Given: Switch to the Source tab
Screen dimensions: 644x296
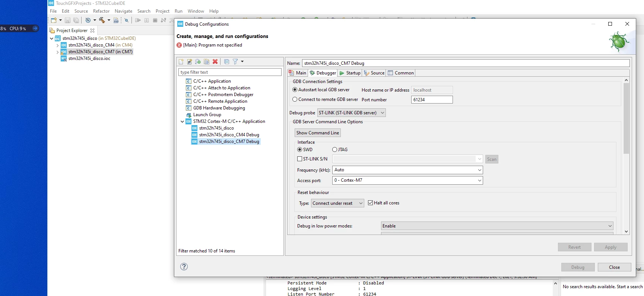Looking at the screenshot, I should click(x=374, y=73).
